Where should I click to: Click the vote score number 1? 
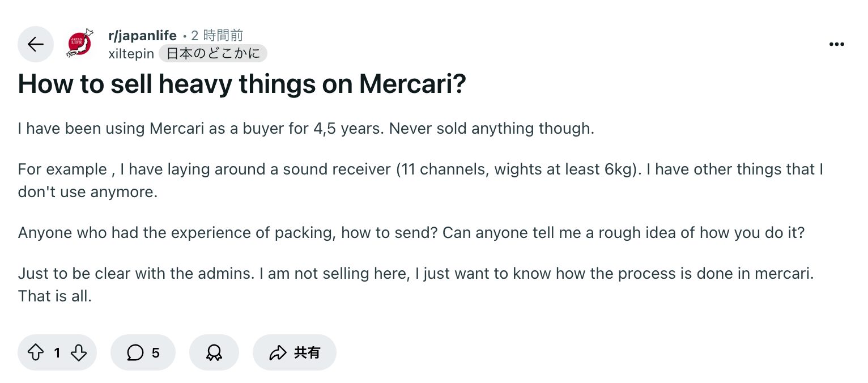point(57,353)
